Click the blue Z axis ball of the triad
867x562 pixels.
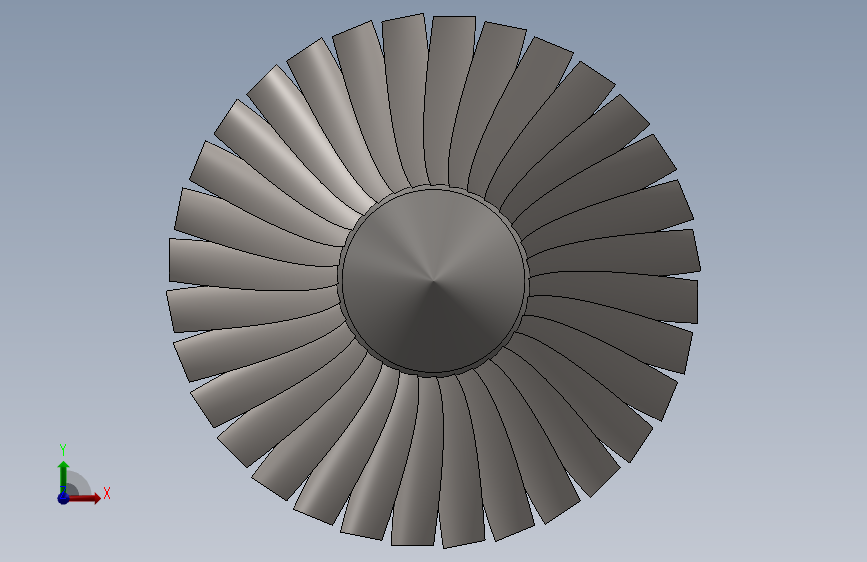coord(63,498)
